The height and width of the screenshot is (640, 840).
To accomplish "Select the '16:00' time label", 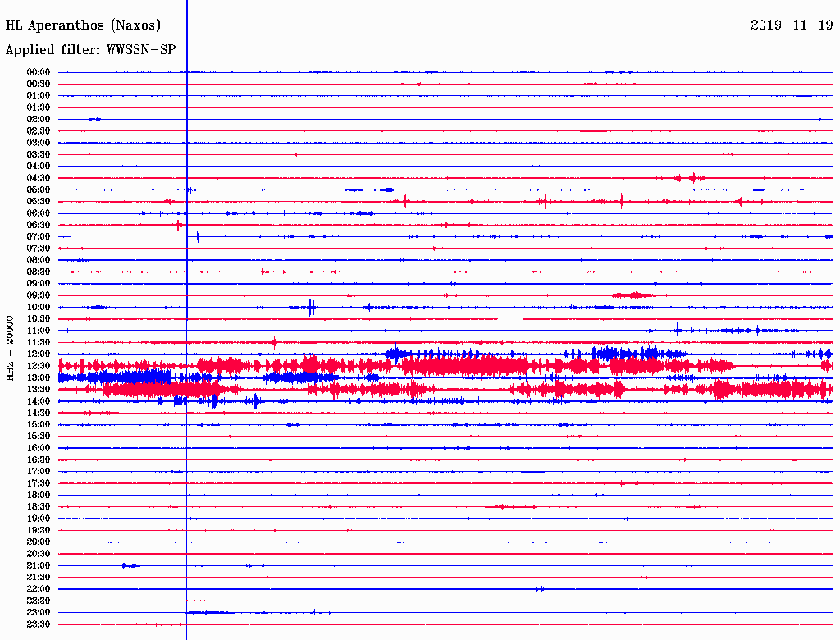I will 39,448.
